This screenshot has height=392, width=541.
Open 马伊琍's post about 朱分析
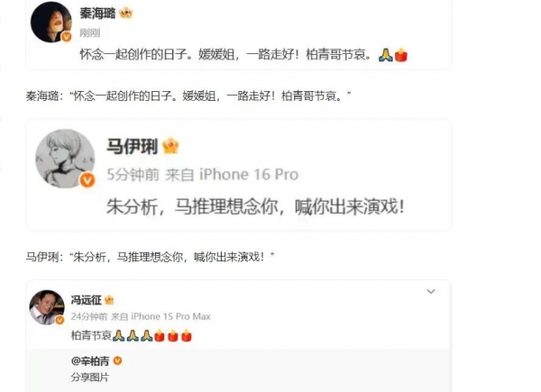255,206
